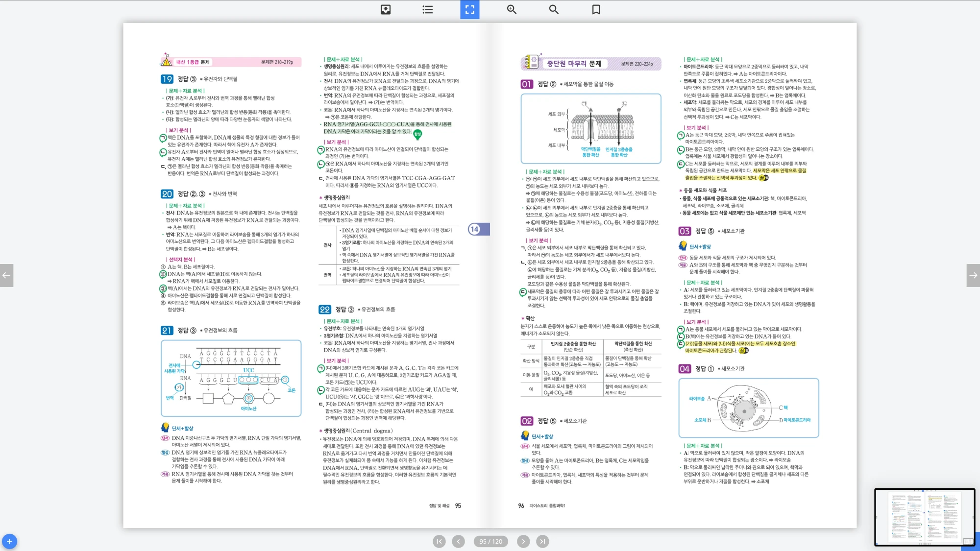Click the 95 / 120 page indicator
The height and width of the screenshot is (551, 980).
490,541
